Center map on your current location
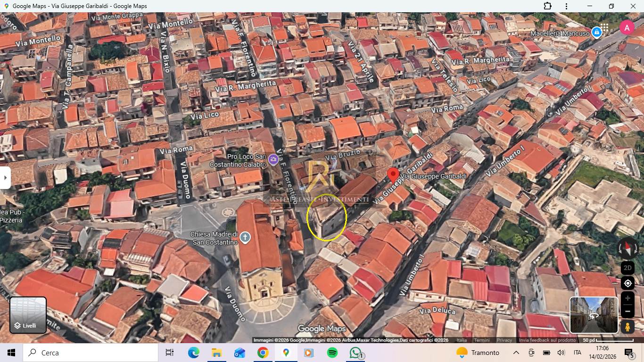This screenshot has width=644, height=362. pyautogui.click(x=627, y=283)
